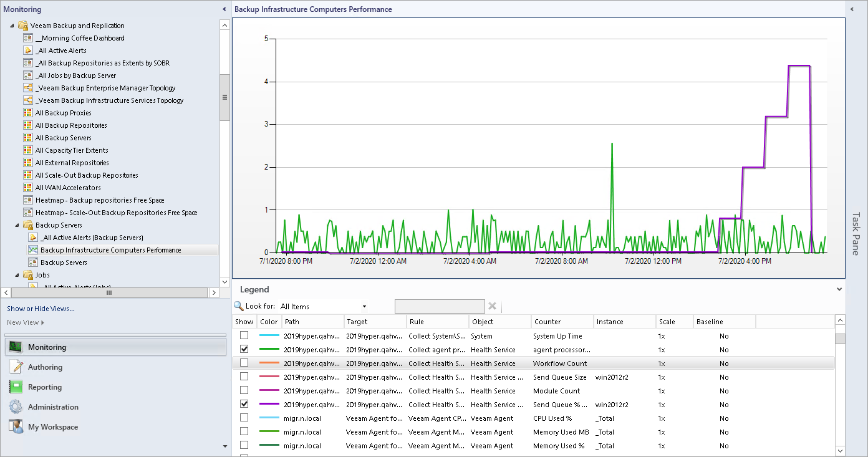Sort legend by Counter column header

click(562, 322)
